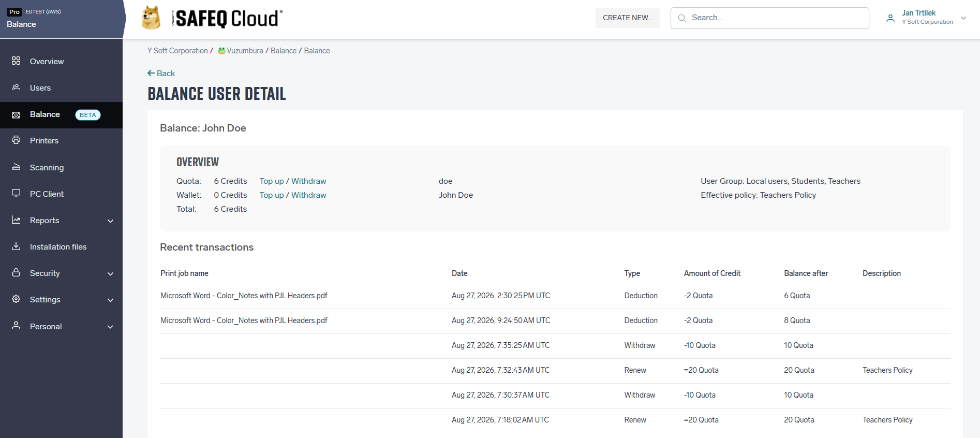This screenshot has height=438, width=980.
Task: Open the Balance BETA sidebar item
Action: tap(61, 114)
